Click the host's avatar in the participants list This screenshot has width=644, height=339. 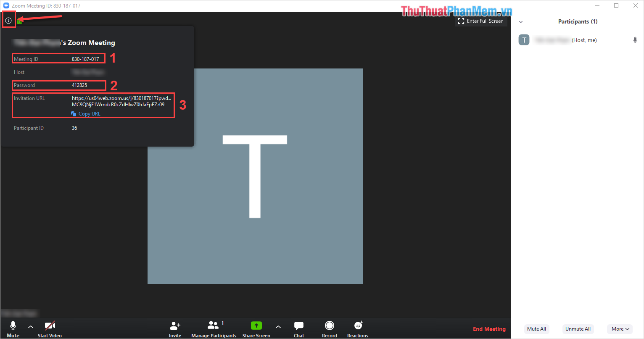(x=524, y=40)
